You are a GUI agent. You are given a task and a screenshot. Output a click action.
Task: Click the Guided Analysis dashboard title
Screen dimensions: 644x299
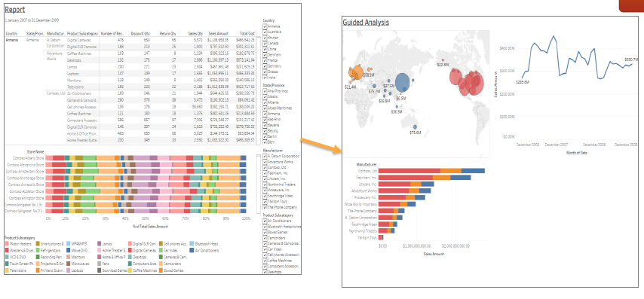point(366,23)
